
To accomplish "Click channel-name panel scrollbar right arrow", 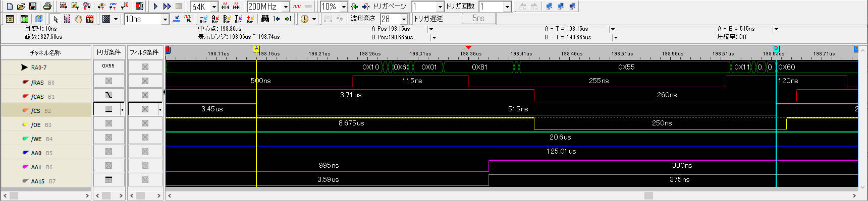I will tap(87, 195).
